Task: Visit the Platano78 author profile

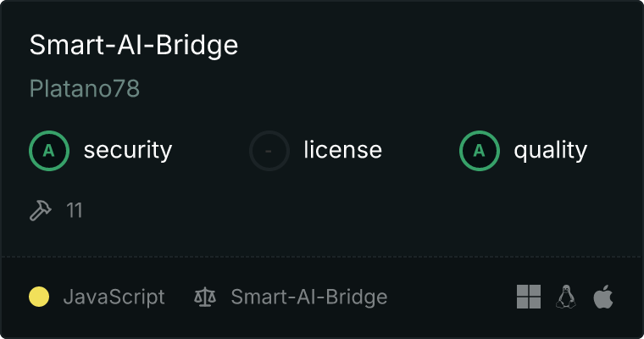Action: 84,89
